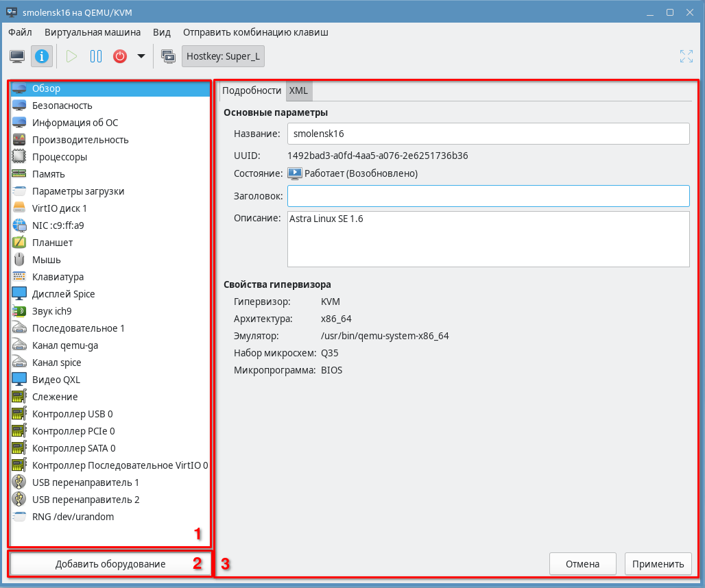Select Процессоры in the hardware list

tap(60, 157)
